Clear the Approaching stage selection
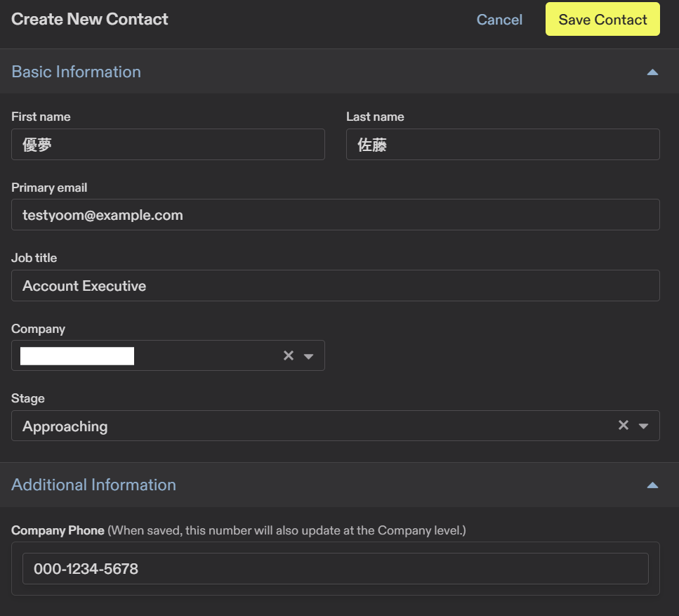This screenshot has height=616, width=679. 623,425
